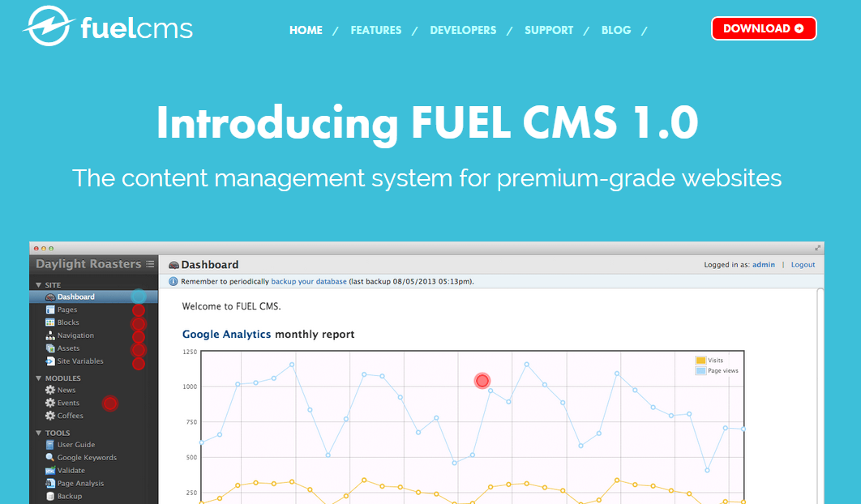Follow the 'backup your database' link
Viewport: 861px width, 504px height.
(x=309, y=282)
